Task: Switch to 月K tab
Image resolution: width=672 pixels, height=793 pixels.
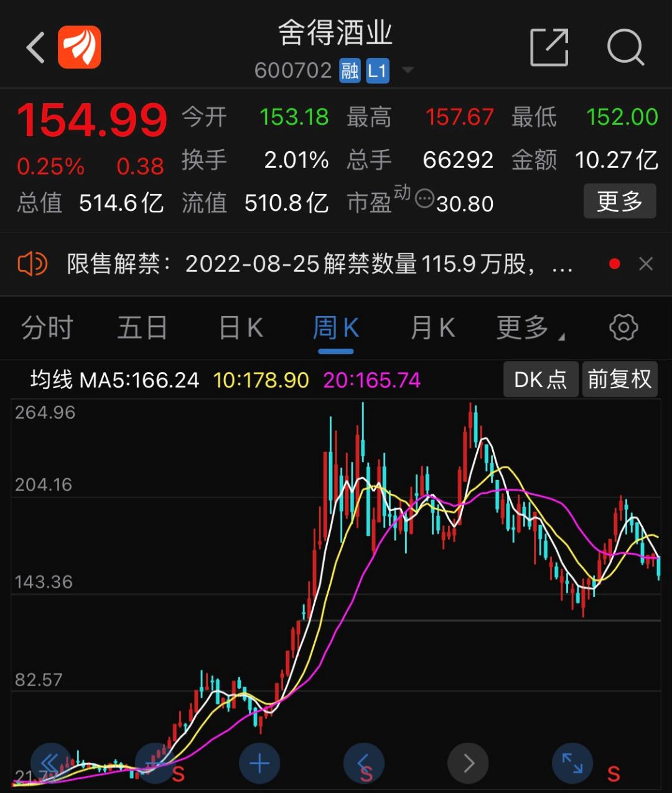Action: pos(433,328)
